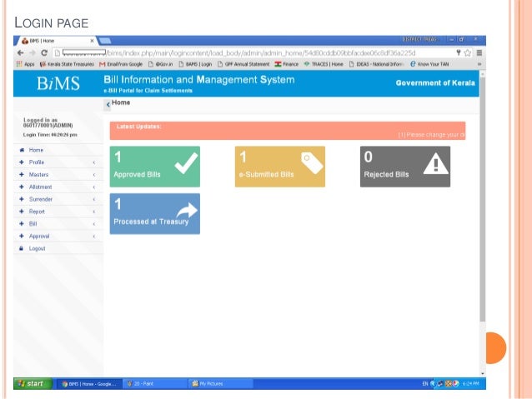Image resolution: width=532 pixels, height=399 pixels.
Task: Click plus icon beside Report
Action: [22, 212]
